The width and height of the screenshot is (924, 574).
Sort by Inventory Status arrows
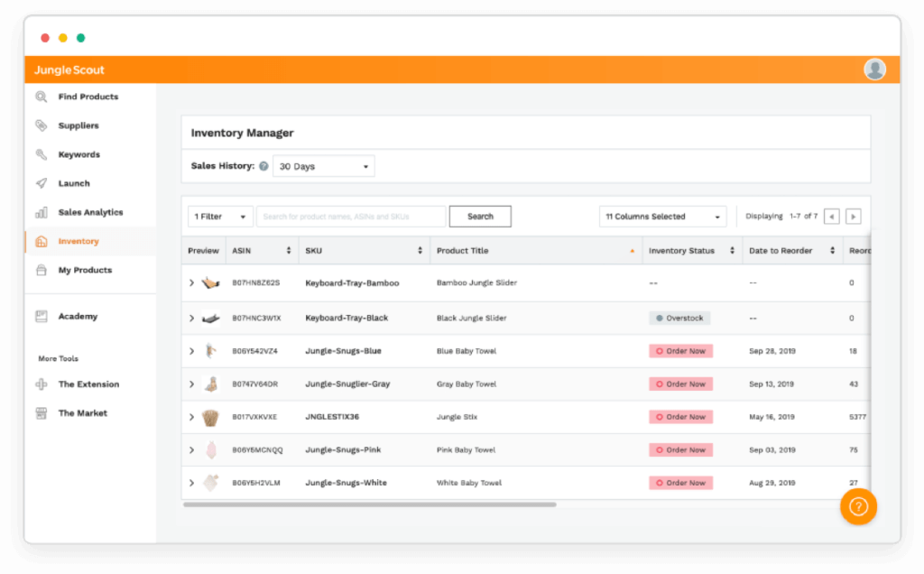click(x=733, y=251)
